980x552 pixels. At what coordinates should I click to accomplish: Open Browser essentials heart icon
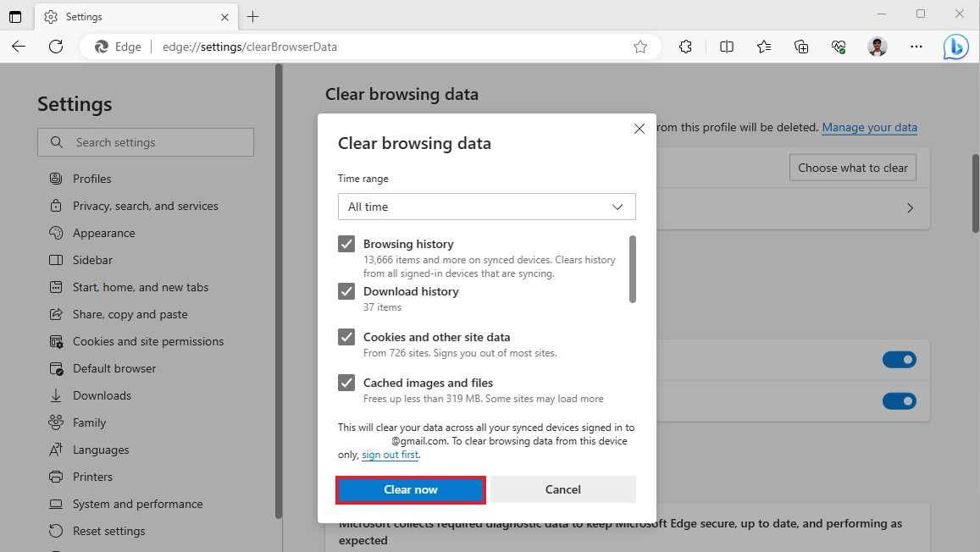tap(839, 47)
